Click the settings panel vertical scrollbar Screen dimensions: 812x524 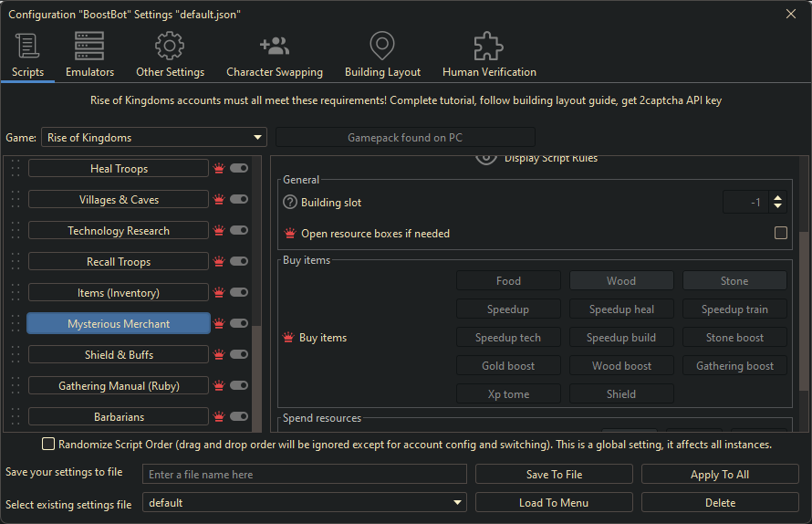tap(803, 311)
